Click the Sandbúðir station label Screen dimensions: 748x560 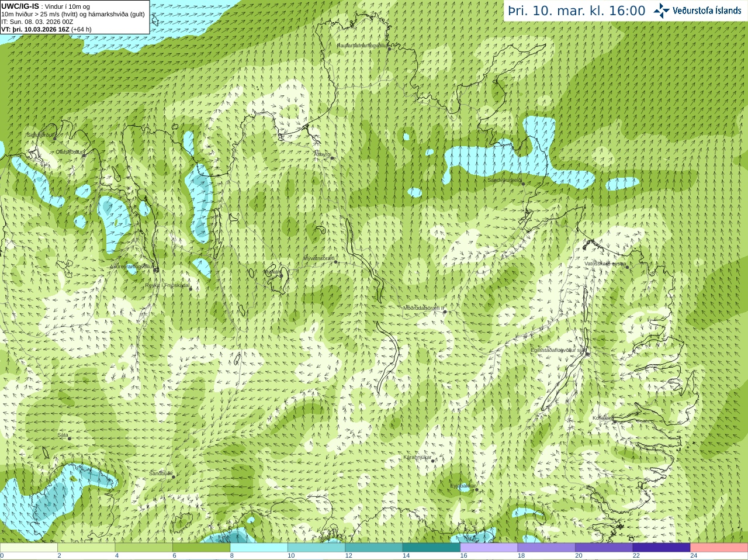(x=160, y=473)
